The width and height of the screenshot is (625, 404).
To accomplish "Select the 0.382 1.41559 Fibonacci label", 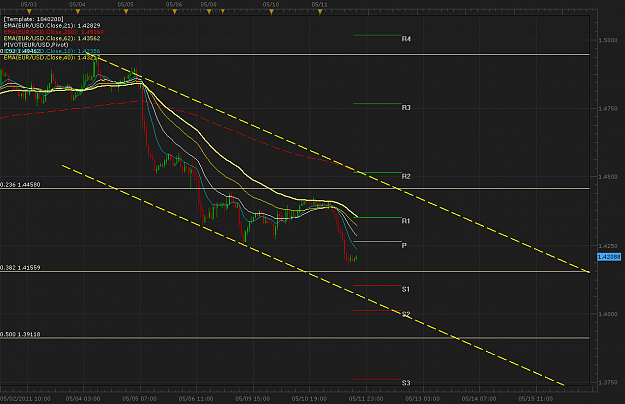I will [20, 267].
